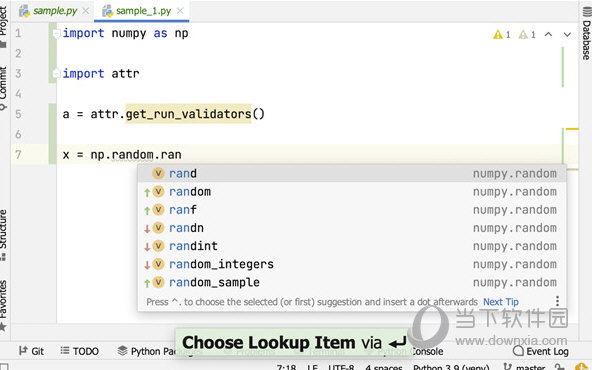
Task: Click the Git branch icon in bottom bar
Action: point(23,351)
